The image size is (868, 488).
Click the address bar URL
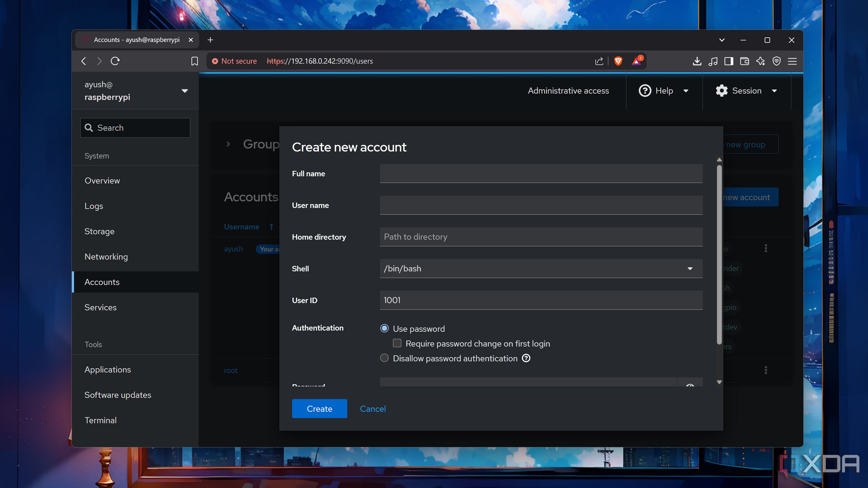319,61
